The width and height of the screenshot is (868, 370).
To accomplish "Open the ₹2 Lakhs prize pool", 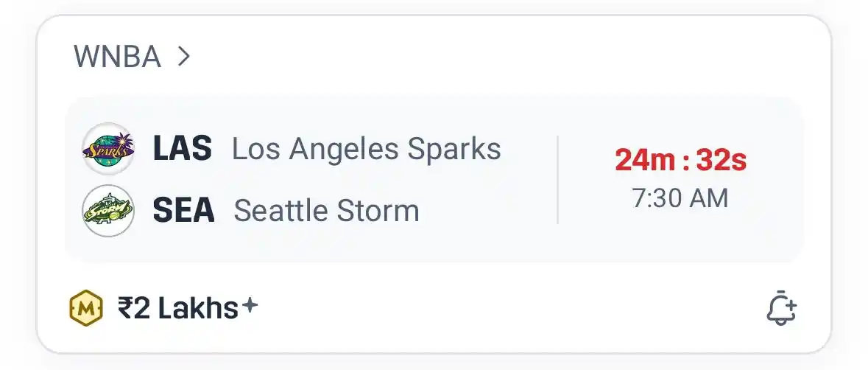I will click(x=177, y=309).
